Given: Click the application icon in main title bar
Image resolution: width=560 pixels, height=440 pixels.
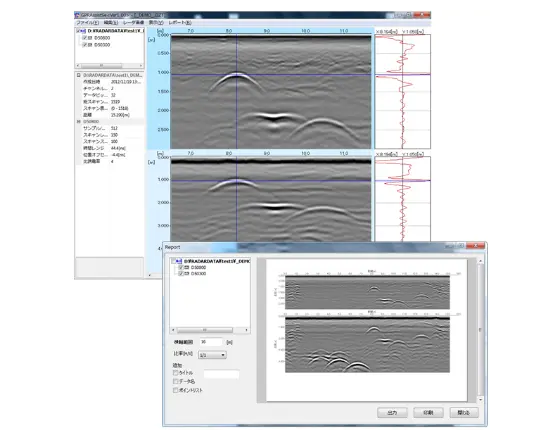Looking at the screenshot, I should point(78,15).
